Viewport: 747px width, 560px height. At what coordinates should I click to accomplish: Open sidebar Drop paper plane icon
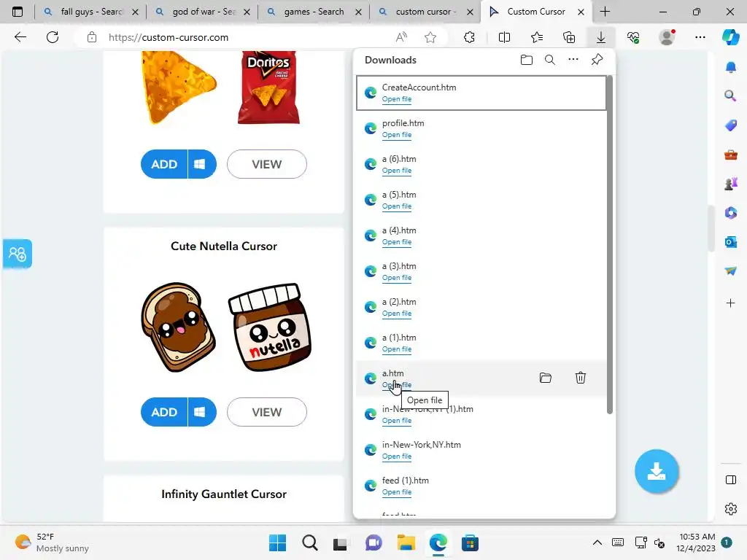[x=731, y=271]
